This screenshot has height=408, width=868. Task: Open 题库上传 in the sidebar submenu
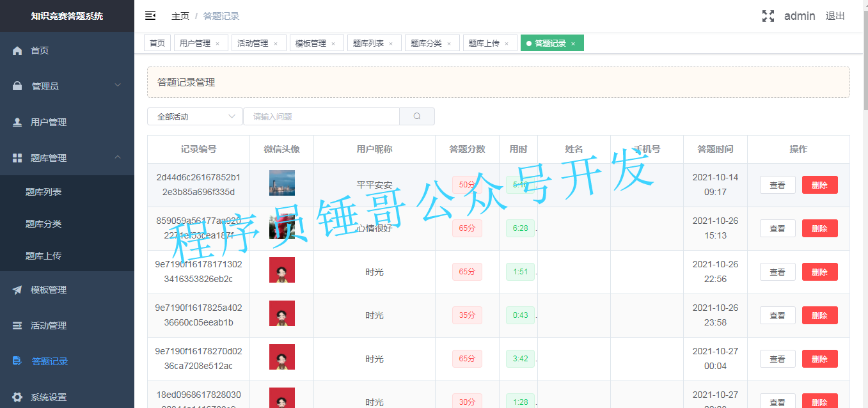click(67, 255)
